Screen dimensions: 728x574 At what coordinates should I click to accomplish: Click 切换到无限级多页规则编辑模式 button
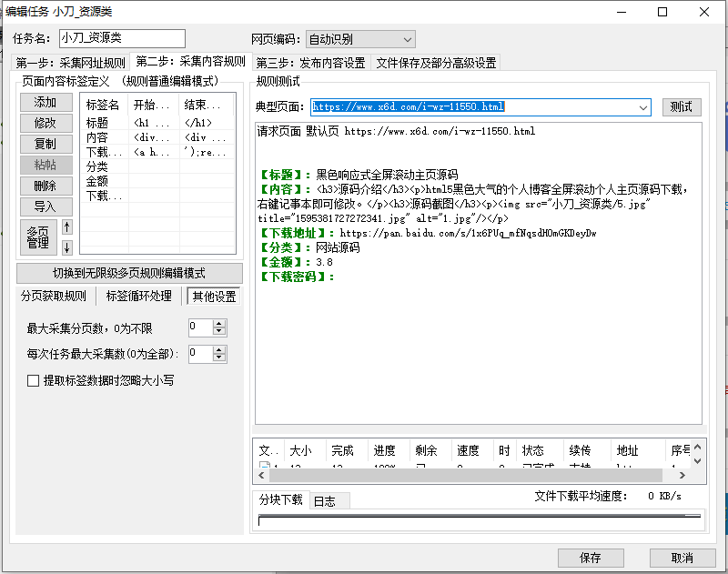[129, 273]
